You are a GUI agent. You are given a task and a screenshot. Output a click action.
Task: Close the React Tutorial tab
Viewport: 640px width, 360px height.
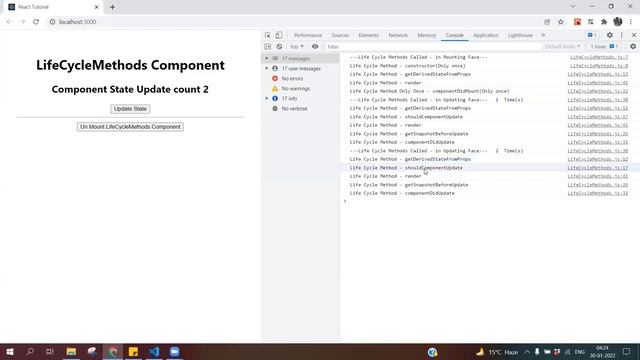point(97,7)
